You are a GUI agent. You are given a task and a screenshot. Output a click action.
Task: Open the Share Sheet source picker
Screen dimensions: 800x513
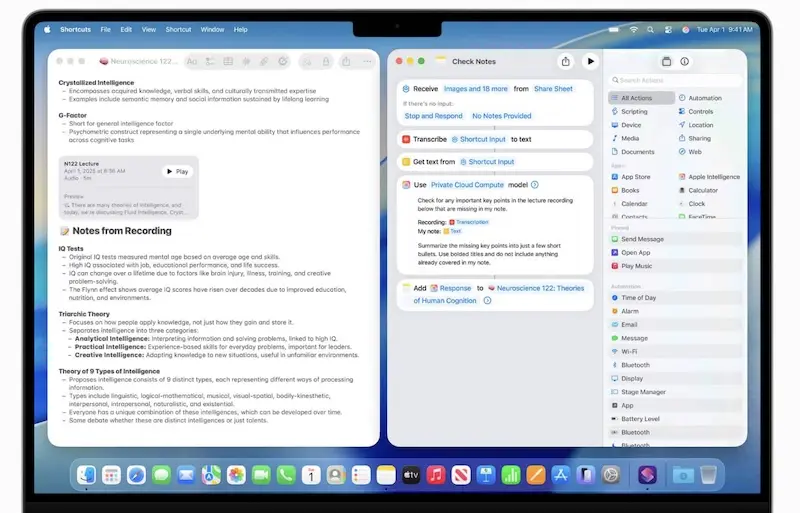(553, 89)
